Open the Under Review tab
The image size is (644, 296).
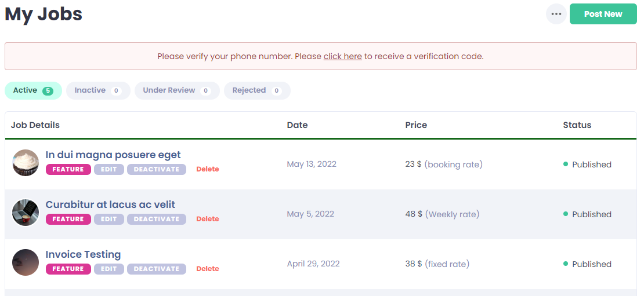tap(177, 90)
